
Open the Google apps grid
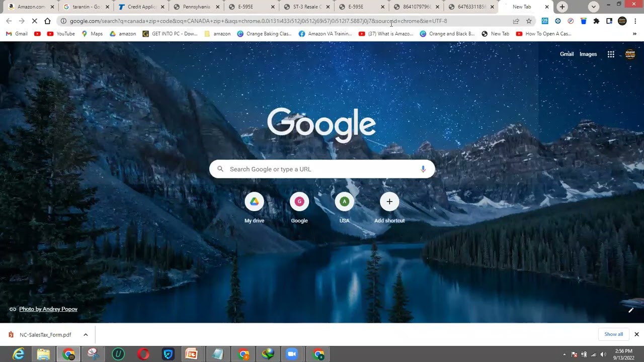(x=611, y=54)
